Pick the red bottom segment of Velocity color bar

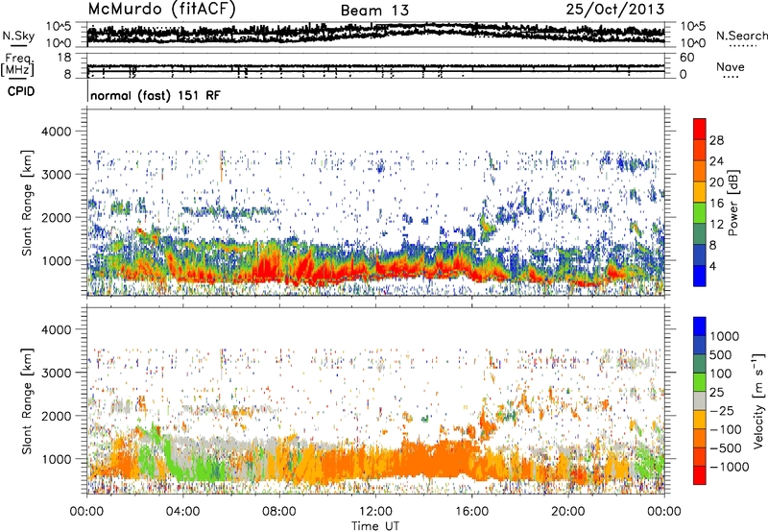pyautogui.click(x=700, y=475)
